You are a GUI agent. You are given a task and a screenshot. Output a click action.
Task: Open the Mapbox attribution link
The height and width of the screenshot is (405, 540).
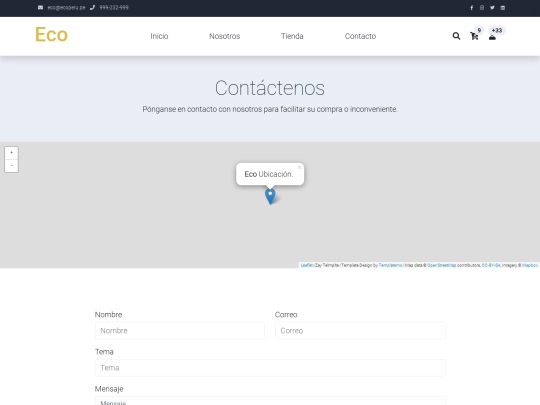pyautogui.click(x=530, y=265)
